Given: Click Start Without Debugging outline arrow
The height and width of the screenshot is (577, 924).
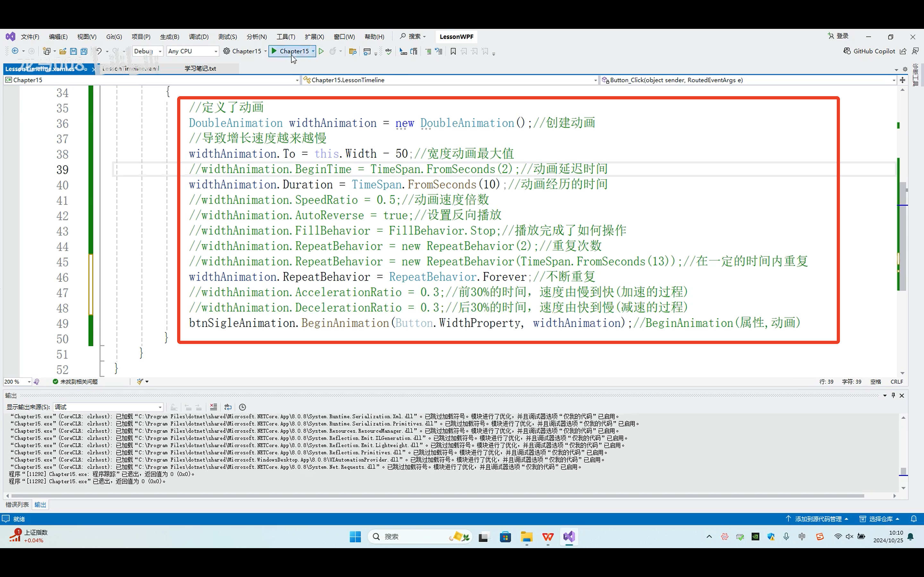Looking at the screenshot, I should click(321, 51).
